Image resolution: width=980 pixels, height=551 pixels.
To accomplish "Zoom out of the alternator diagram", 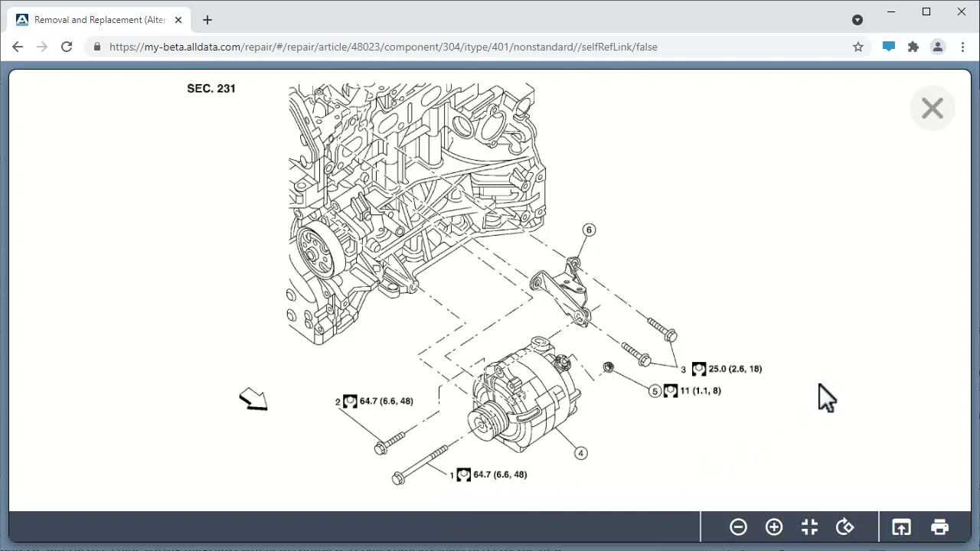I will tap(738, 527).
